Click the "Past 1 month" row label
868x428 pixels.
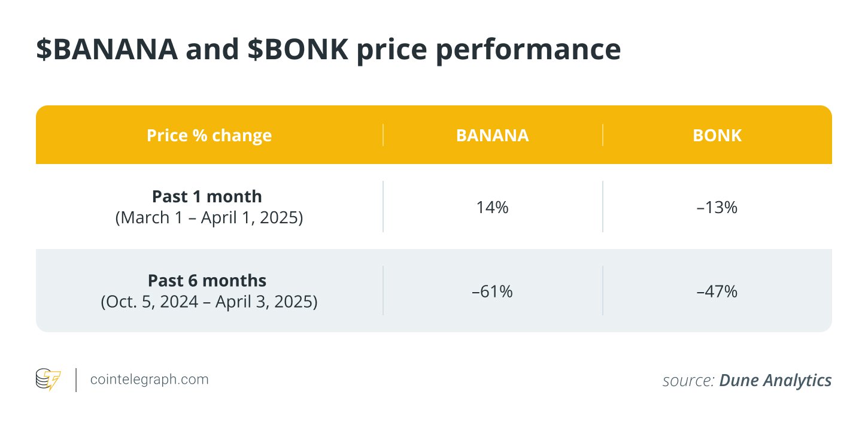(x=207, y=196)
